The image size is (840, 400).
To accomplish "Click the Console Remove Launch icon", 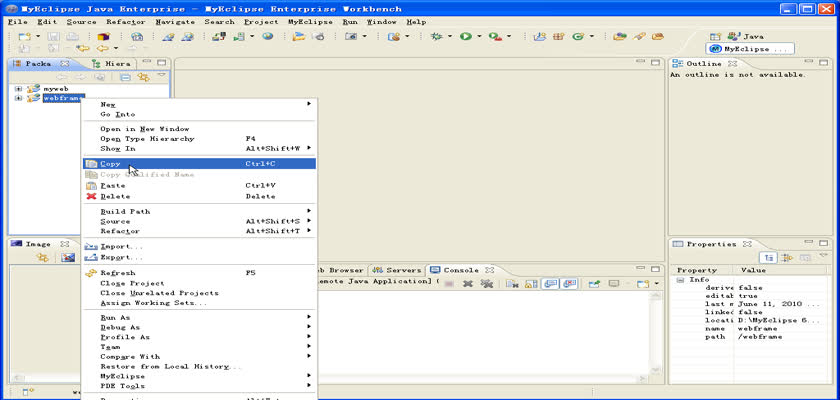I will (x=467, y=284).
